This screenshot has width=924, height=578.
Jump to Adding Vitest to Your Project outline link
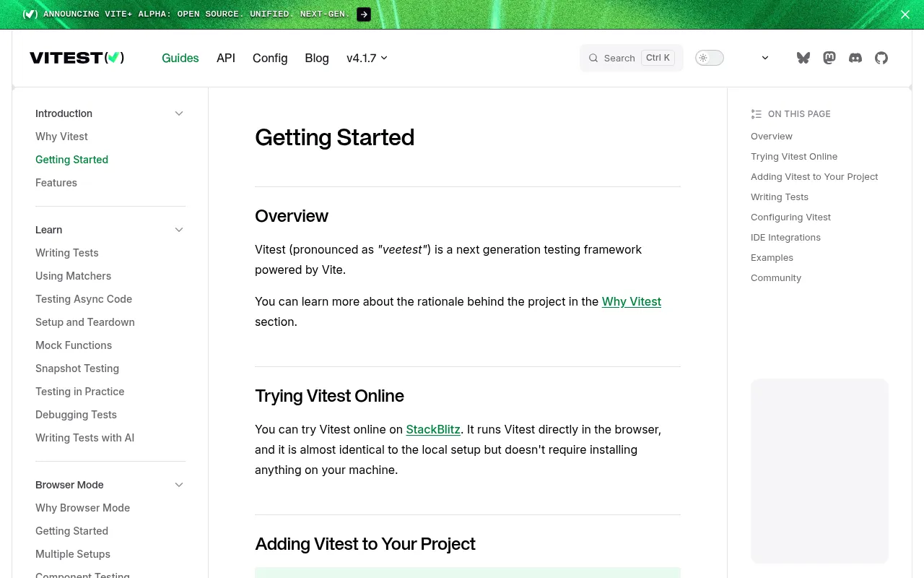pyautogui.click(x=814, y=176)
